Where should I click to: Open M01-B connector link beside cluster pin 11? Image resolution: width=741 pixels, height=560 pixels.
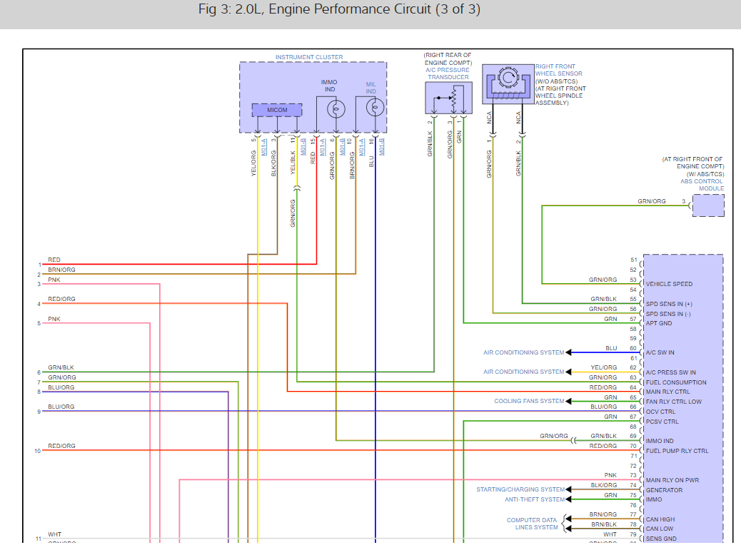303,147
